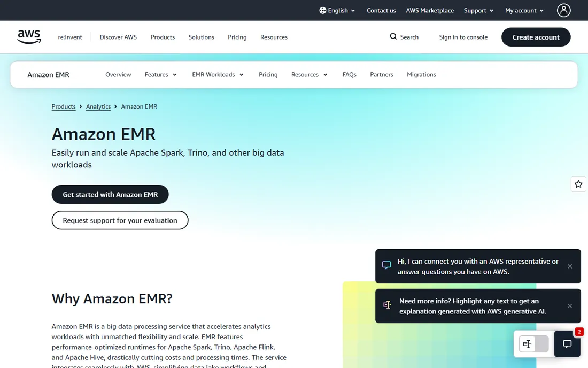This screenshot has width=588, height=368.
Task: Open Pricing in the main navigation
Action: pos(237,37)
